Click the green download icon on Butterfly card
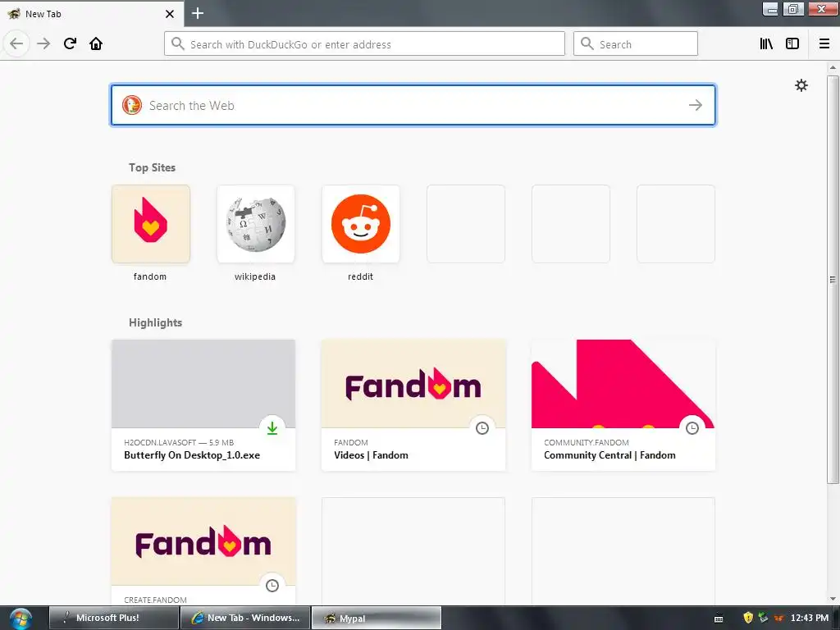840x630 pixels. pos(272,428)
